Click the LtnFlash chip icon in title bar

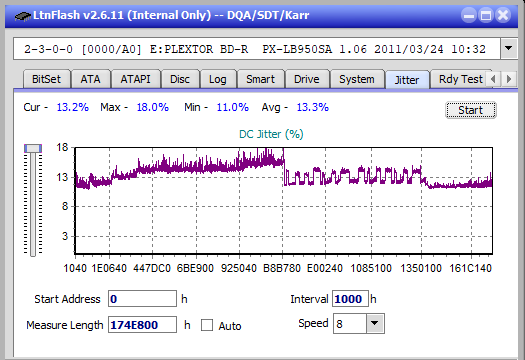pos(22,16)
